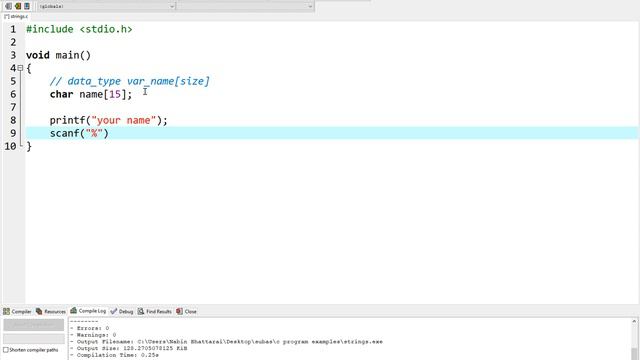Click the scanf("%") statement
The image size is (640, 360).
click(x=79, y=133)
